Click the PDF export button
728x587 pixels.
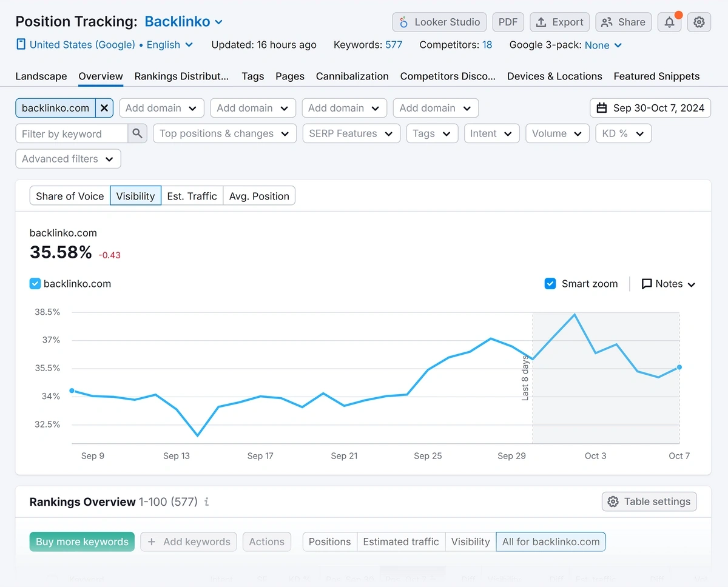click(x=508, y=22)
